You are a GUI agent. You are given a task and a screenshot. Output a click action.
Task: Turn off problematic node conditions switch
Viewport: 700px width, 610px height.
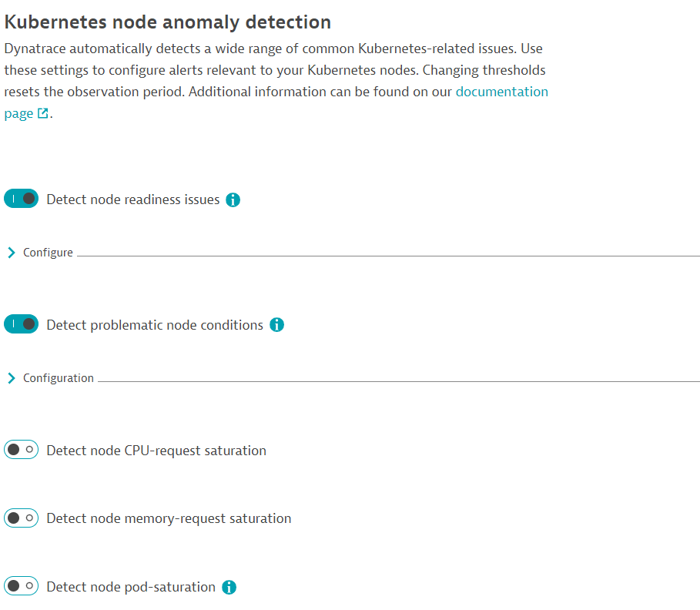click(x=21, y=325)
